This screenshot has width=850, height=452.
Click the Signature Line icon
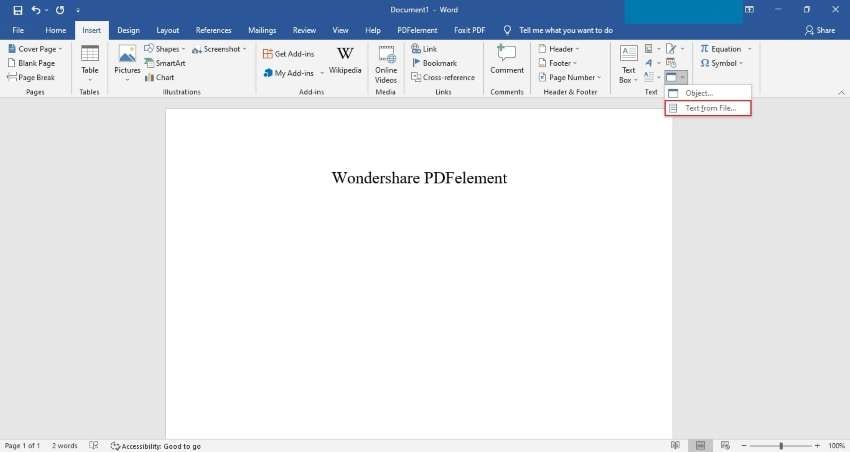click(x=671, y=49)
